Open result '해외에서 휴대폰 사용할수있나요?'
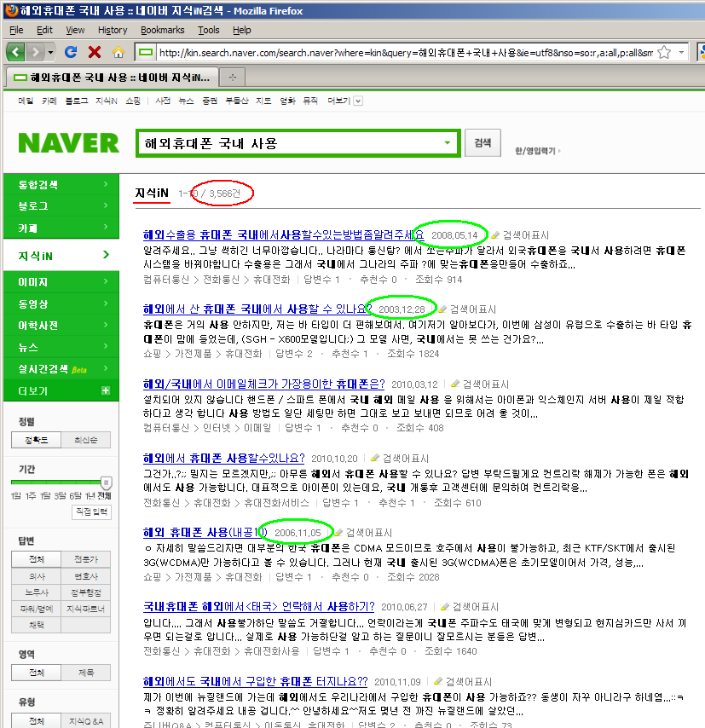The height and width of the screenshot is (728, 705). pos(224,459)
